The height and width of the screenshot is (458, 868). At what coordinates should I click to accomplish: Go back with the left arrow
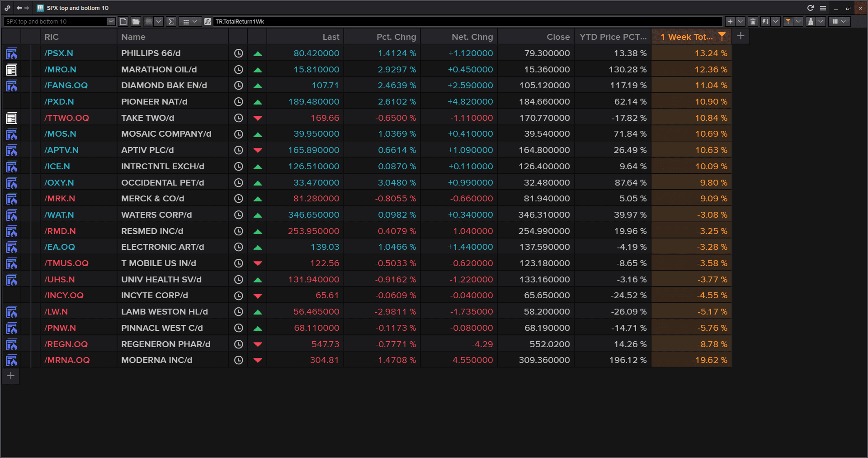click(19, 8)
